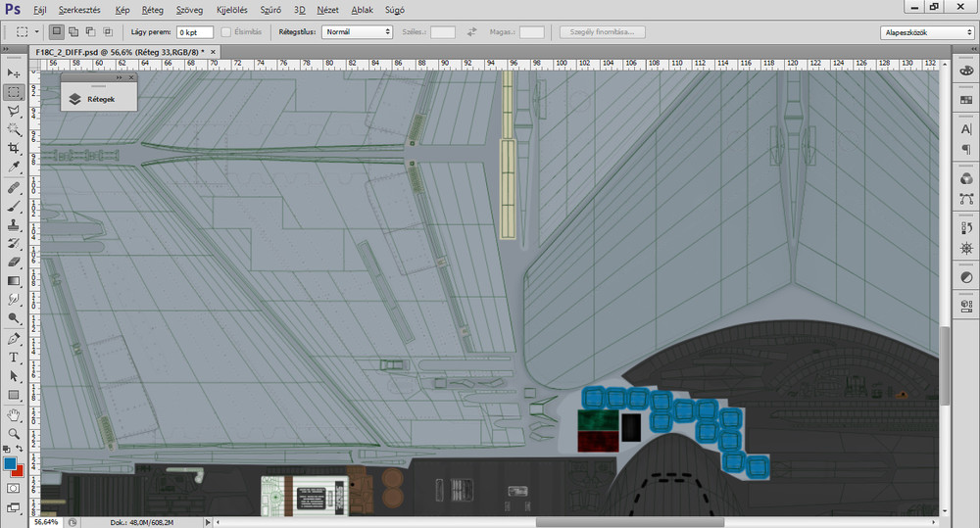Open the Rétegstílus Normál dropdown
Viewport: 980px width, 528px height.
click(357, 32)
